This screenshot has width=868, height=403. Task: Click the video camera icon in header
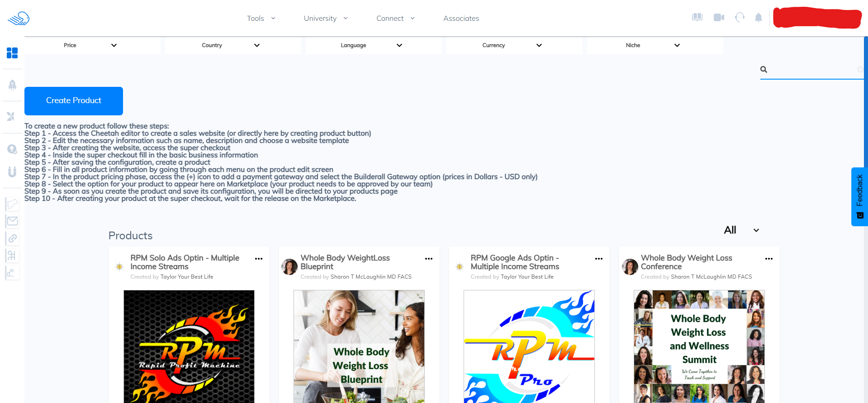(x=719, y=18)
